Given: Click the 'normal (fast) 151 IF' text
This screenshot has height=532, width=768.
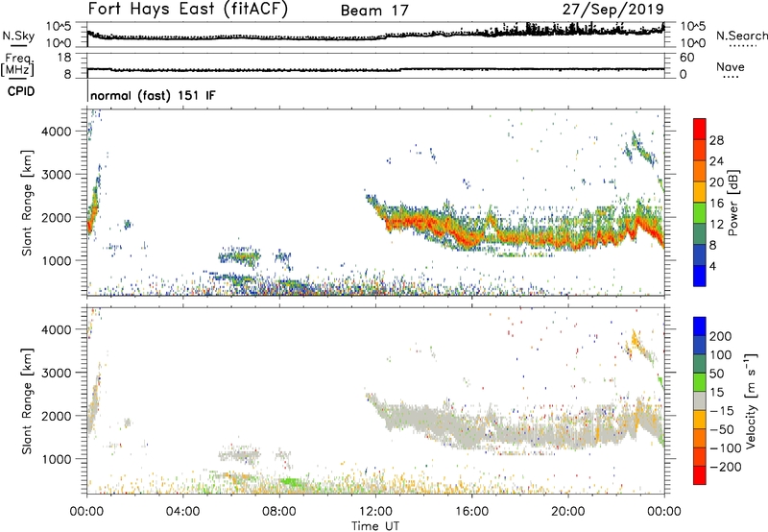Looking at the screenshot, I should pos(153,95).
